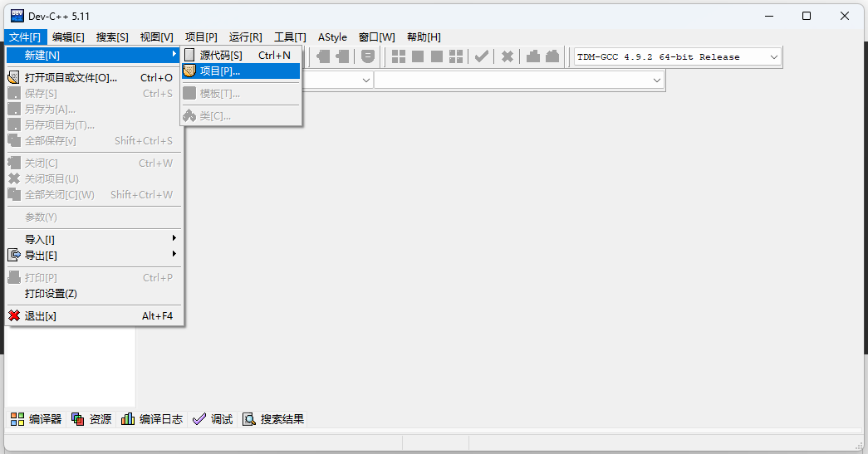This screenshot has width=868, height=454.
Task: Click the red X exit icon
Action: 14,316
